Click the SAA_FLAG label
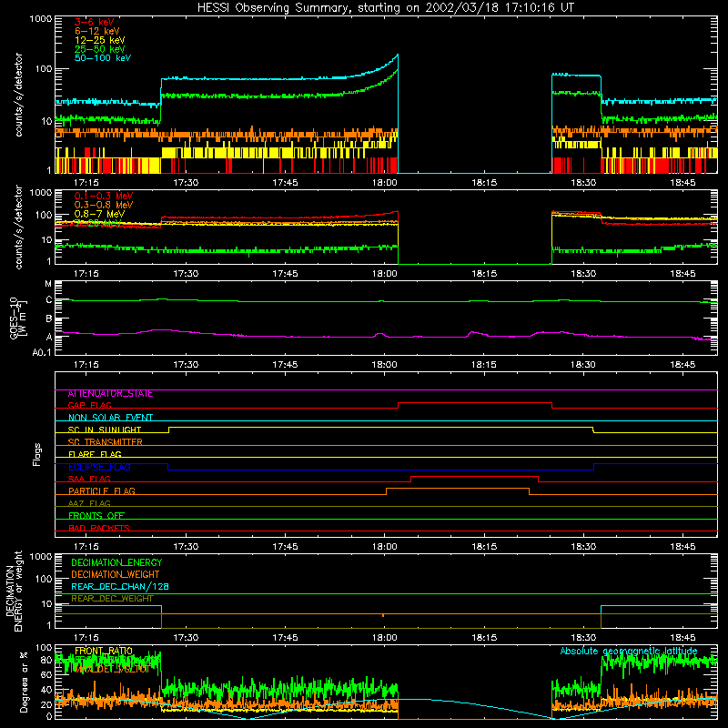 click(x=89, y=479)
